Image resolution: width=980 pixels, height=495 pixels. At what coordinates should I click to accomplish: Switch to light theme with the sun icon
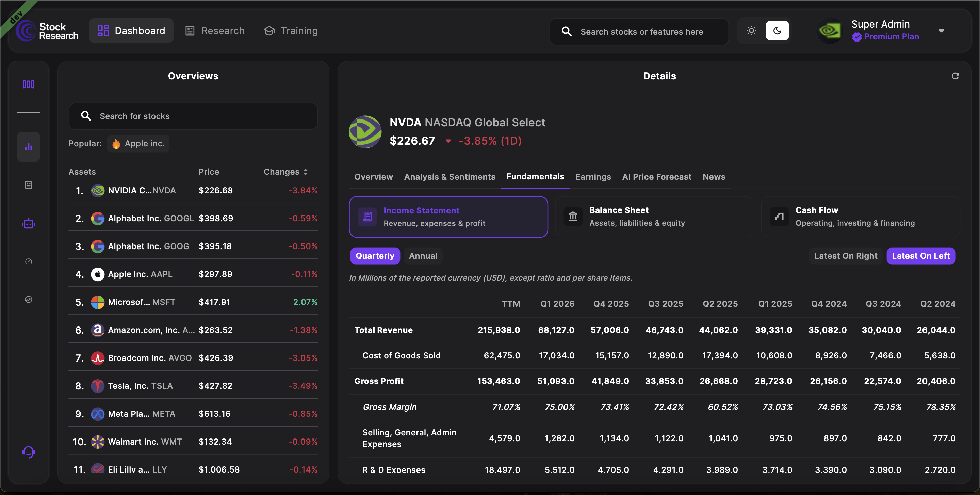(751, 30)
